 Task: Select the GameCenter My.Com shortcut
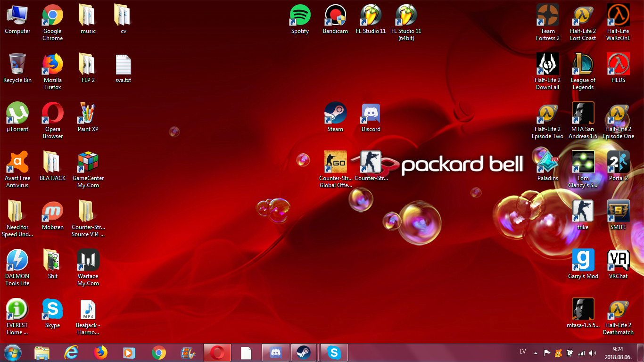(88, 170)
